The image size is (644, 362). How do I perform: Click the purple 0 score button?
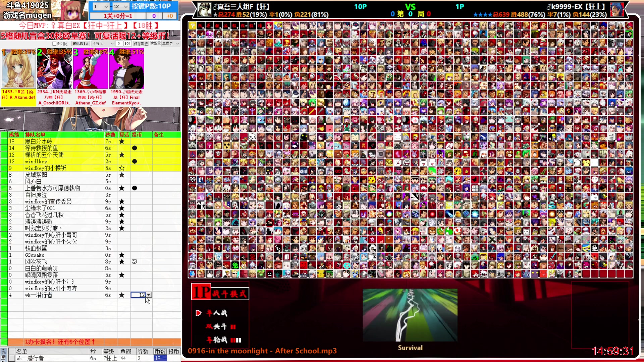click(154, 16)
